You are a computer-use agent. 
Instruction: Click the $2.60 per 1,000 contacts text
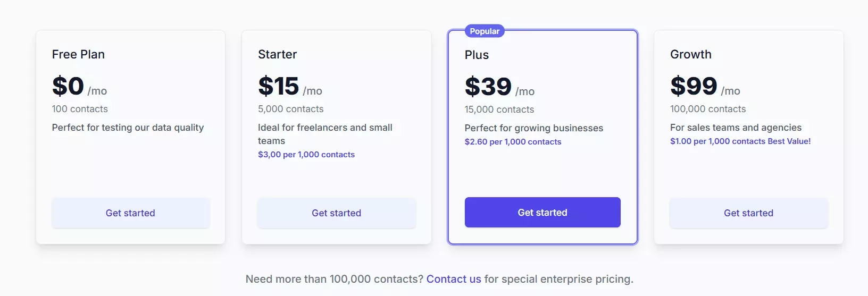coord(513,142)
